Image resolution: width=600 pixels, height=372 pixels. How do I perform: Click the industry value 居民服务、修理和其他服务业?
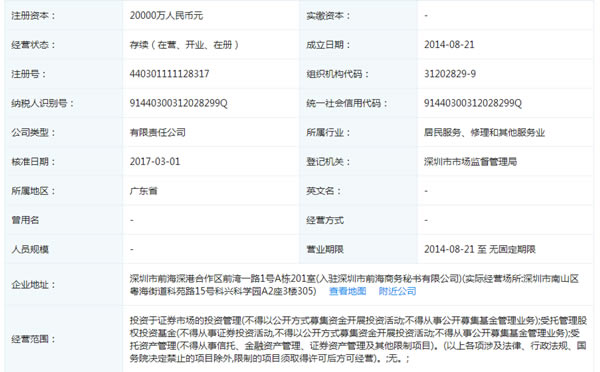484,132
